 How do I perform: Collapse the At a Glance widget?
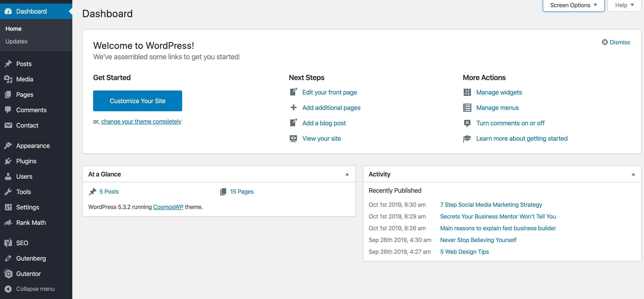tap(347, 174)
